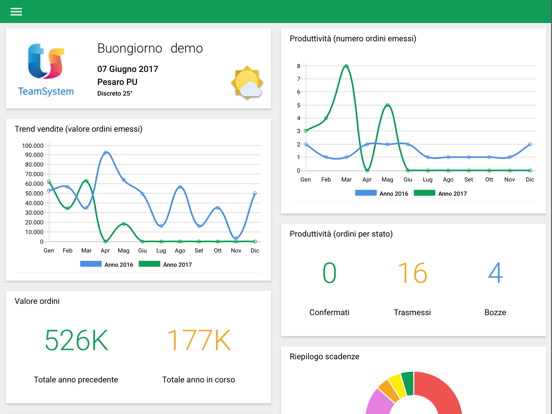Click the 'Buongiorno demo' greeting

150,48
